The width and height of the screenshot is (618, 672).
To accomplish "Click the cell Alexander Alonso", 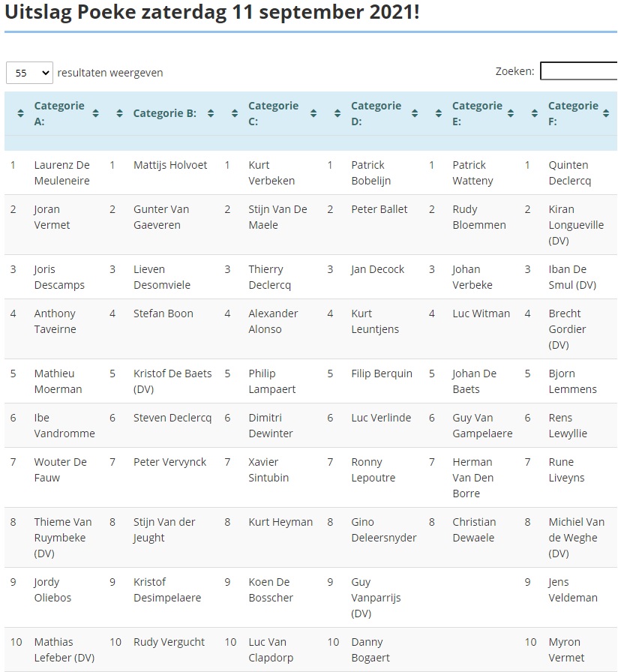I will [x=273, y=321].
